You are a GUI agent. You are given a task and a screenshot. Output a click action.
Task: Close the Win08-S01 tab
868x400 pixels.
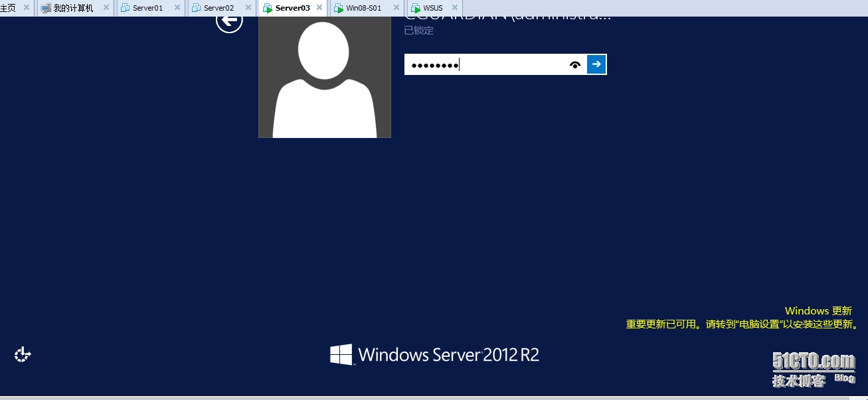pyautogui.click(x=395, y=8)
